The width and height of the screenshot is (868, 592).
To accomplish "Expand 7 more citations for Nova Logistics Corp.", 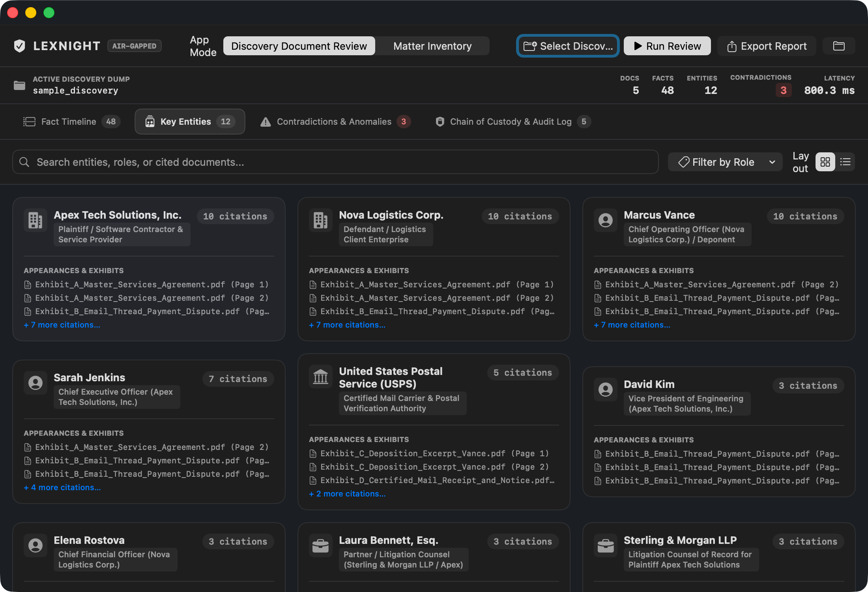I will tap(347, 325).
